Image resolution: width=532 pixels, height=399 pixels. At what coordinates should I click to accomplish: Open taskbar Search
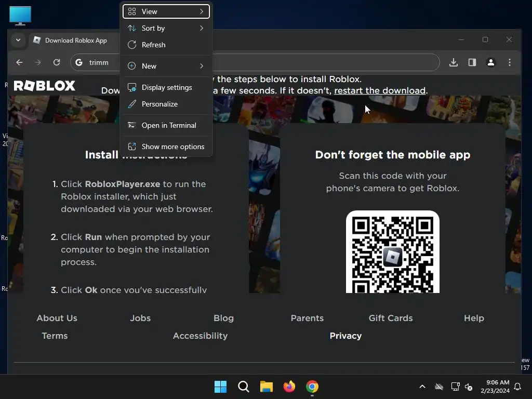tap(244, 387)
